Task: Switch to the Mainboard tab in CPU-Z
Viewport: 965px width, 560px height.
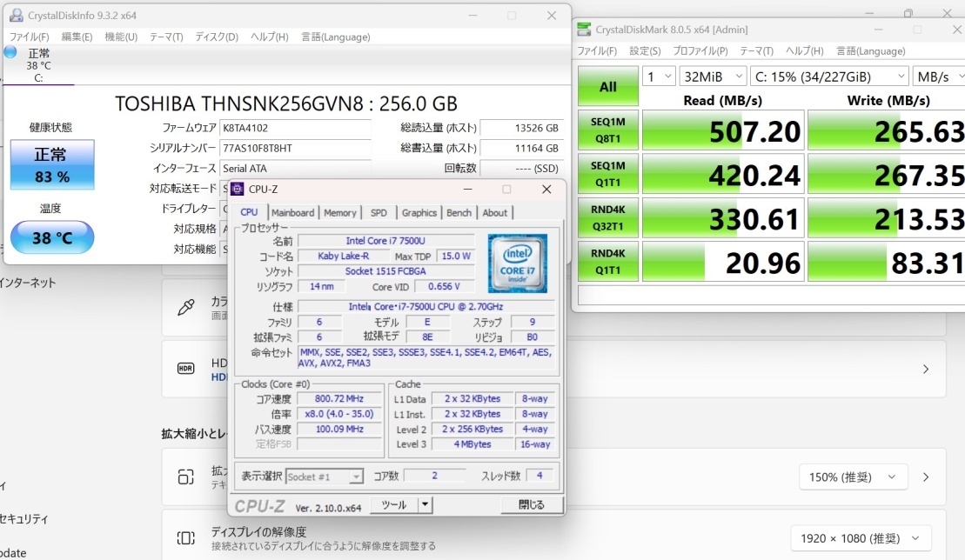Action: pyautogui.click(x=292, y=213)
